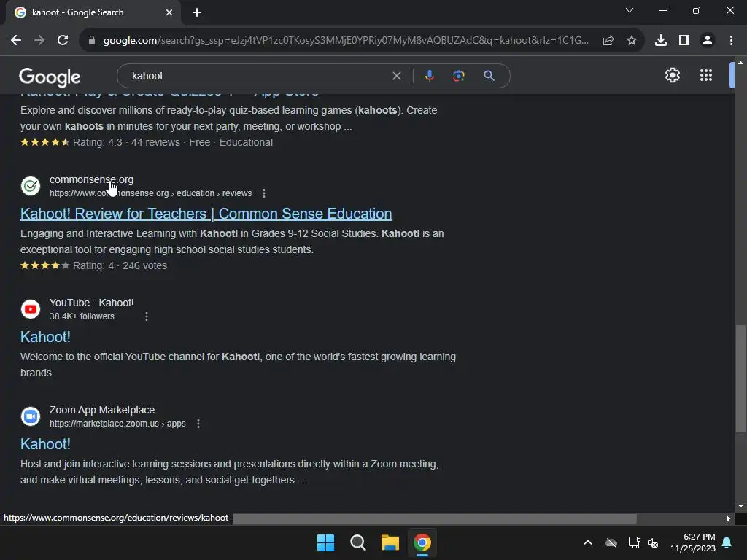Close the kahoot Google Search tab
This screenshot has width=747, height=560.
point(169,12)
